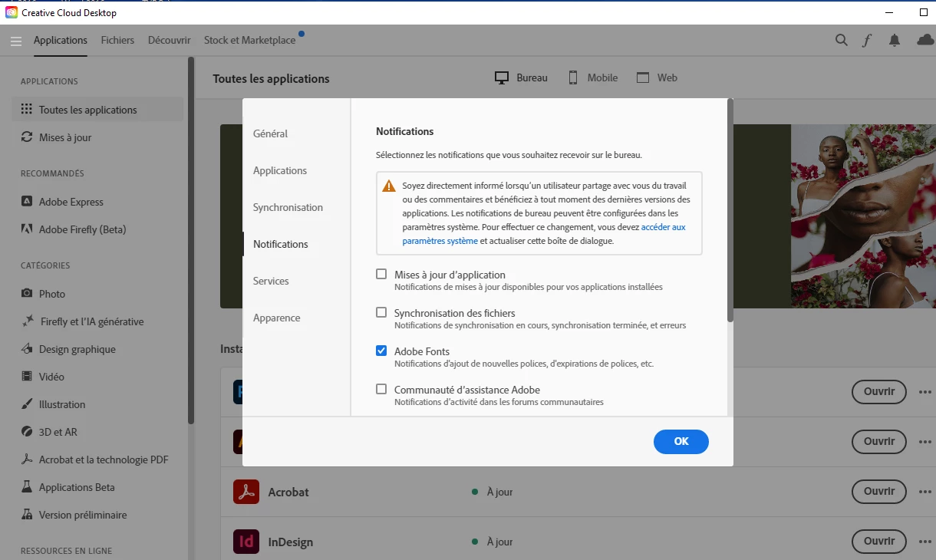936x560 pixels.
Task: Open more options for InDesign row
Action: (x=925, y=542)
